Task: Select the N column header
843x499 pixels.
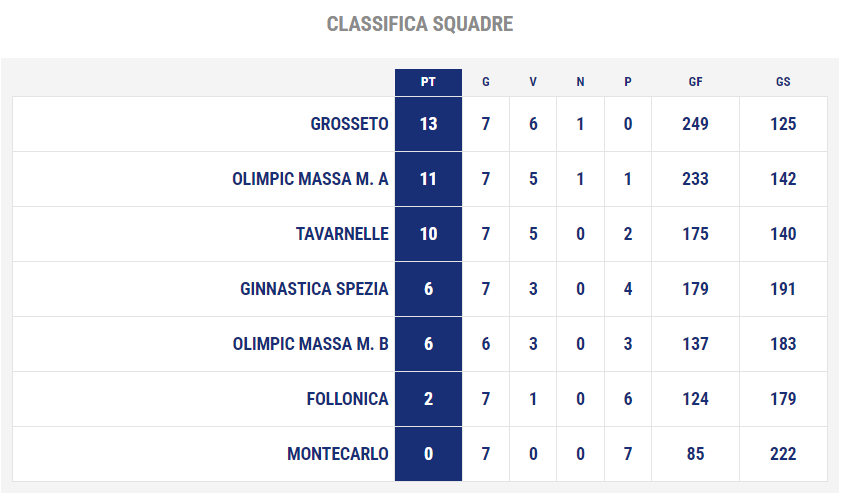Action: point(580,82)
